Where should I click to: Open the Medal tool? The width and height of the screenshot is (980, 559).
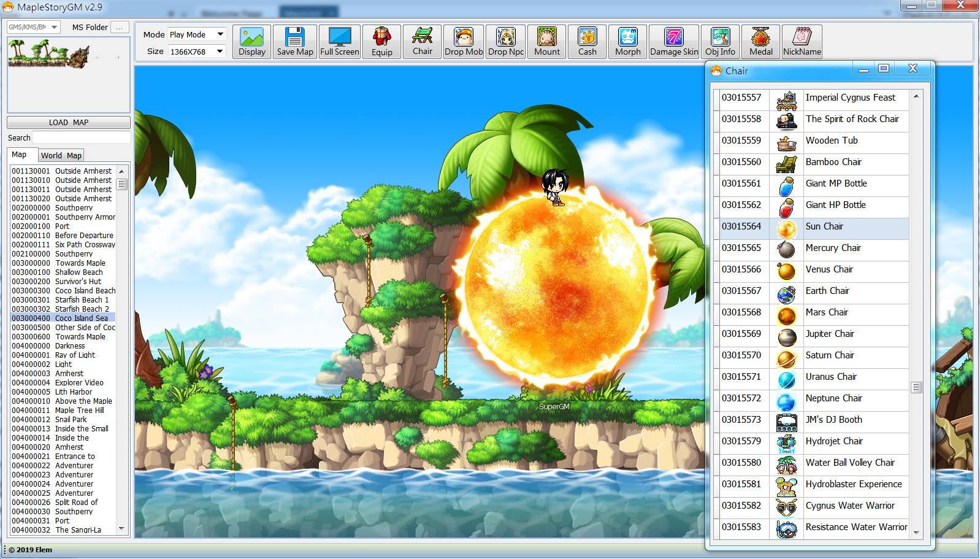pos(760,41)
